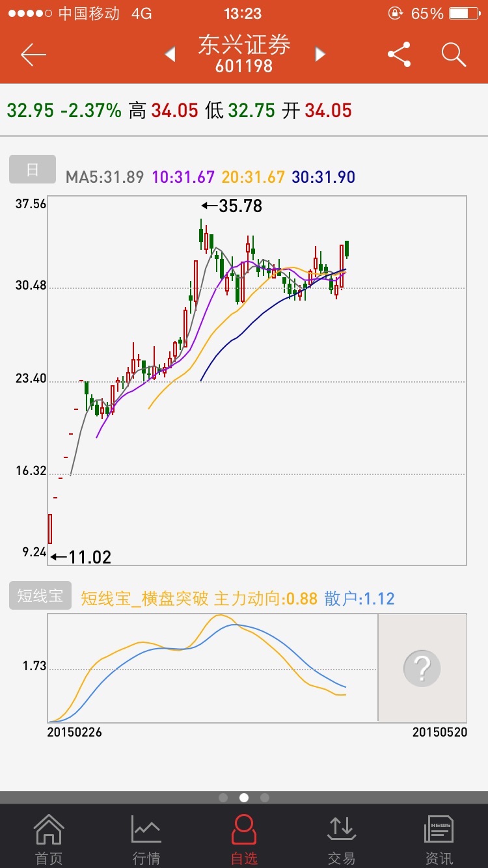Open 交易 trade tab
The width and height of the screenshot is (488, 868).
[342, 839]
